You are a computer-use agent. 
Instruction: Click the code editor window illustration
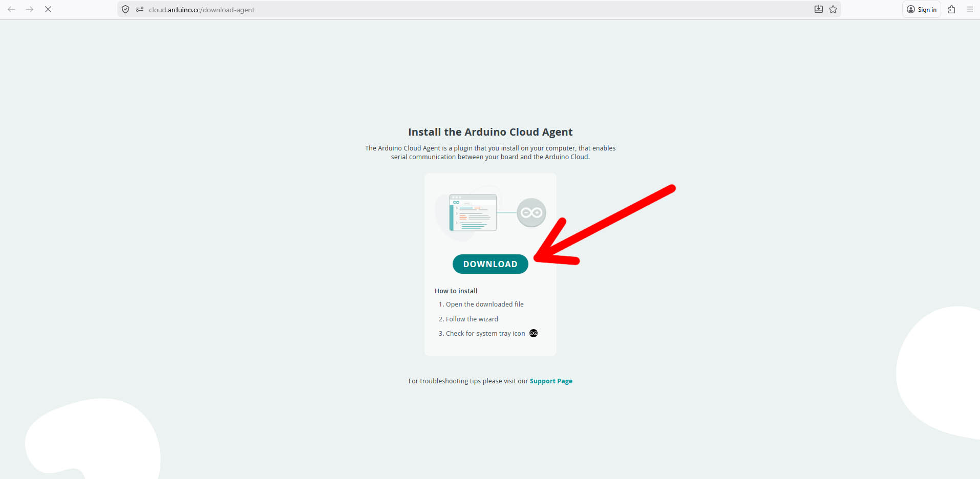pos(473,212)
